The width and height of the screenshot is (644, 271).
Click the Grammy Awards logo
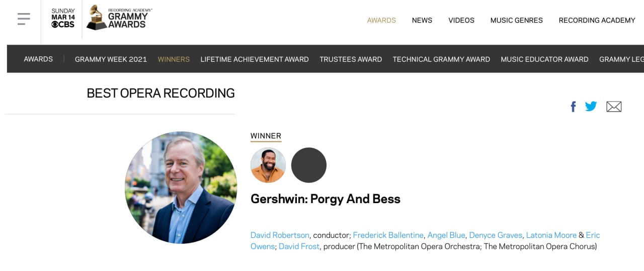click(x=119, y=18)
